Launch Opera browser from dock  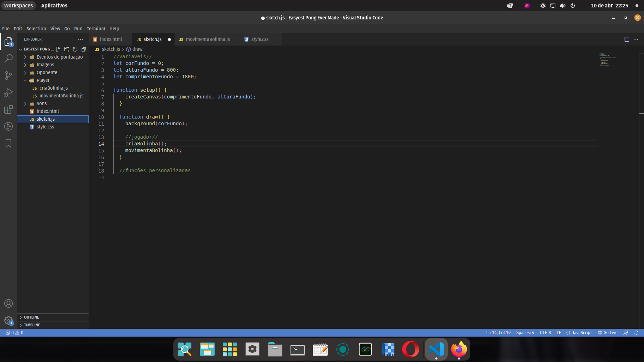[411, 349]
